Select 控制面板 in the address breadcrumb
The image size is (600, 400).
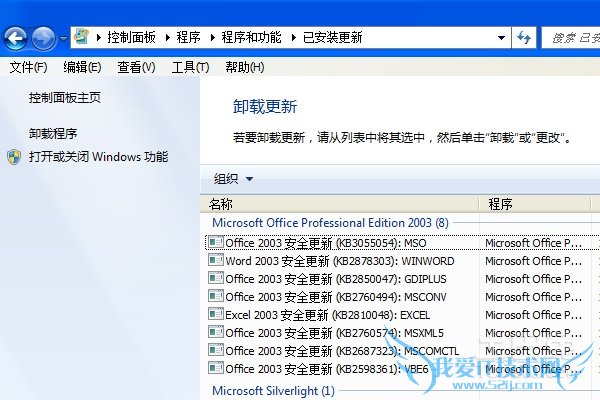click(131, 38)
